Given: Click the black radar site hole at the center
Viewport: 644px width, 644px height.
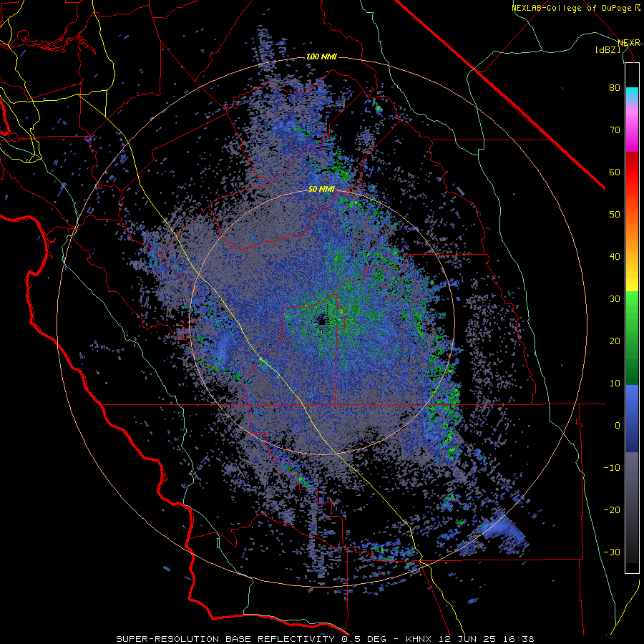Looking at the screenshot, I should click(x=321, y=320).
